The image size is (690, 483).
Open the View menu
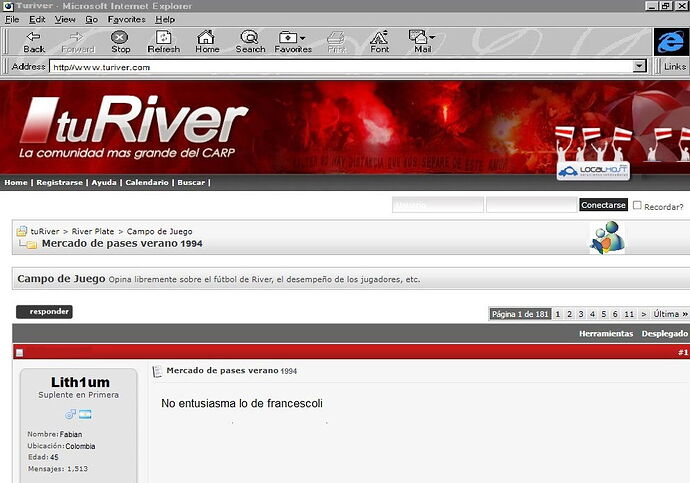[x=65, y=19]
